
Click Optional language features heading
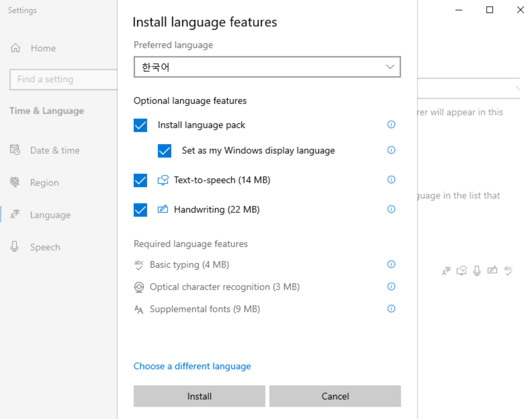pos(190,101)
